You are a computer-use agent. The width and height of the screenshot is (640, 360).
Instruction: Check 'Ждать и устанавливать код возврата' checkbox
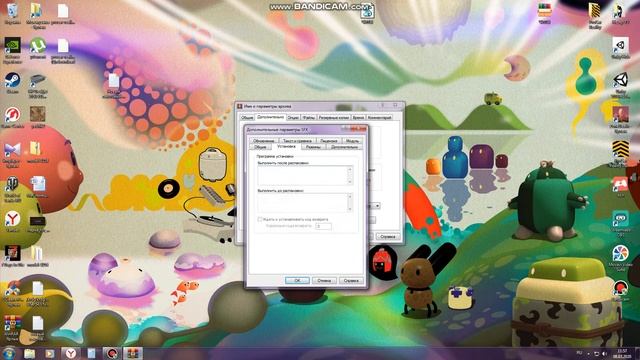coord(260,220)
